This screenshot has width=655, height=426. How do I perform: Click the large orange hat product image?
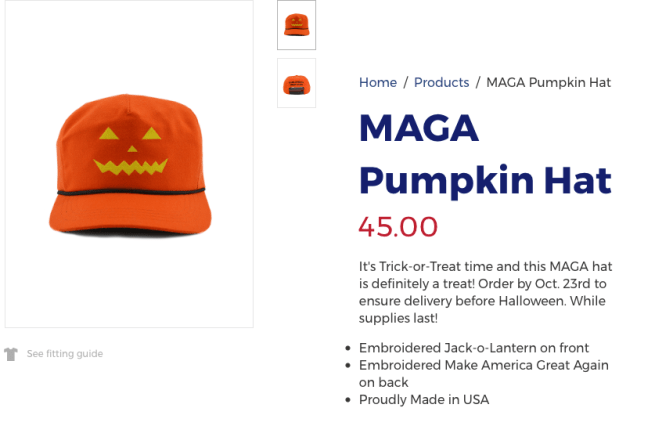pos(129,165)
